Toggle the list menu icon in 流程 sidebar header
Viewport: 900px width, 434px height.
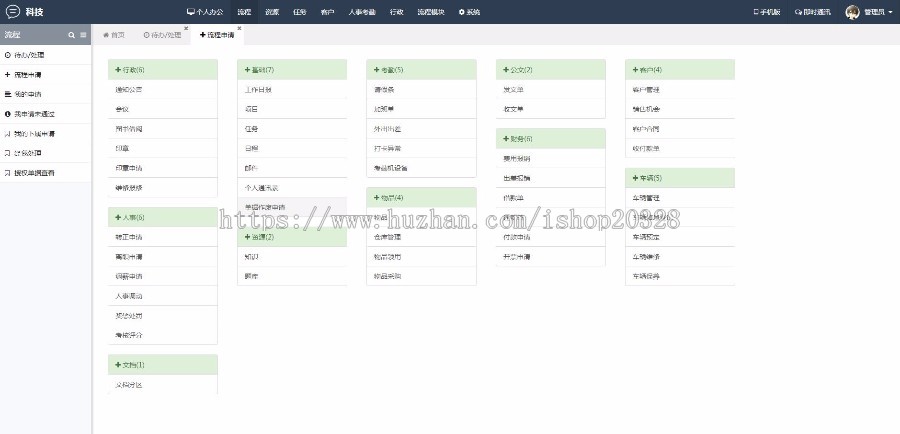pos(83,35)
